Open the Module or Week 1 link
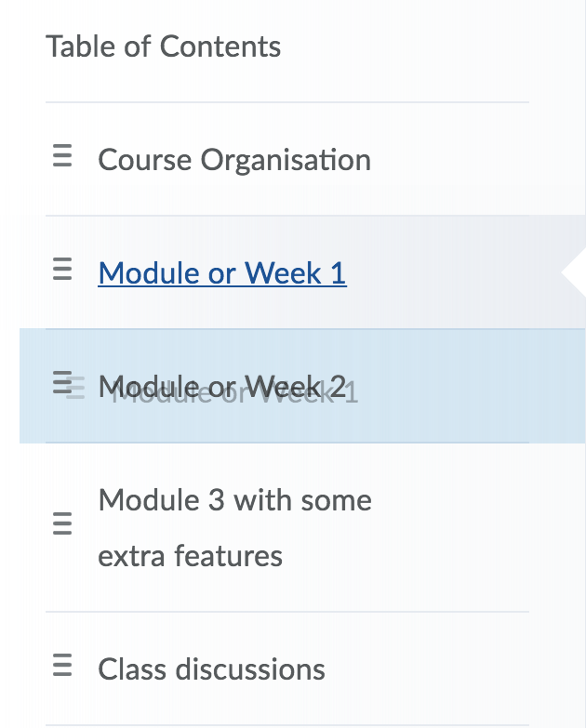The image size is (586, 728). click(x=222, y=272)
